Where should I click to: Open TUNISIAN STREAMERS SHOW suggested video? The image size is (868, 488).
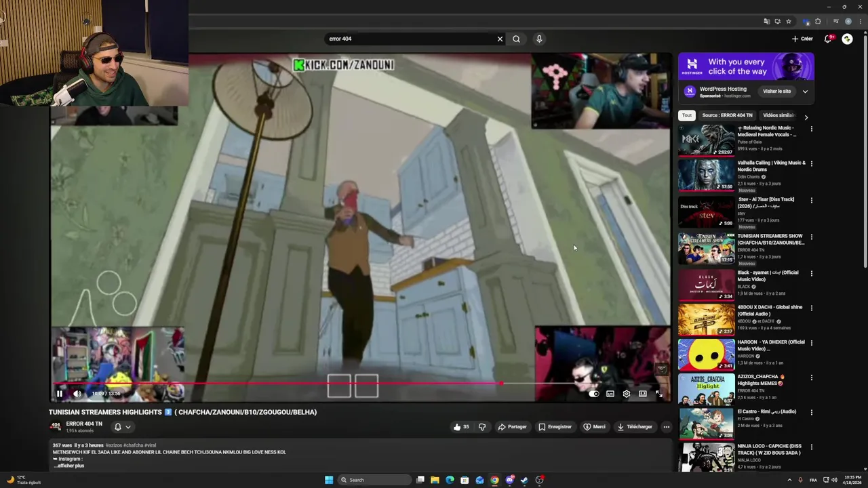point(706,247)
